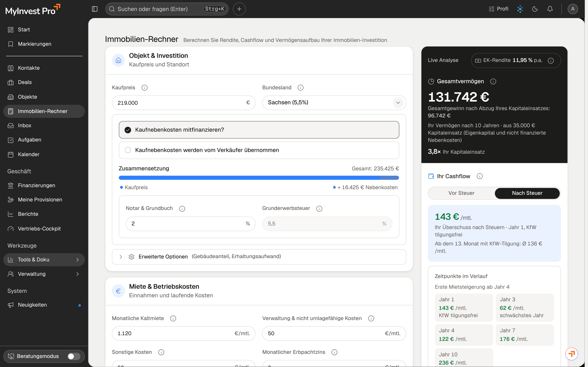
Task: Click info icon beside Grunderwerbsteuer
Action: click(x=319, y=208)
